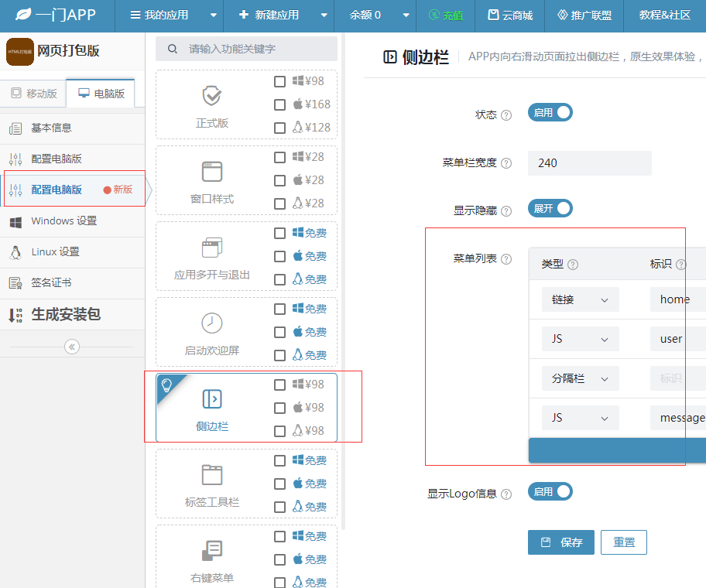This screenshot has height=588, width=706.
Task: Click the help icon beside 菜单栏宽度
Action: [x=506, y=163]
